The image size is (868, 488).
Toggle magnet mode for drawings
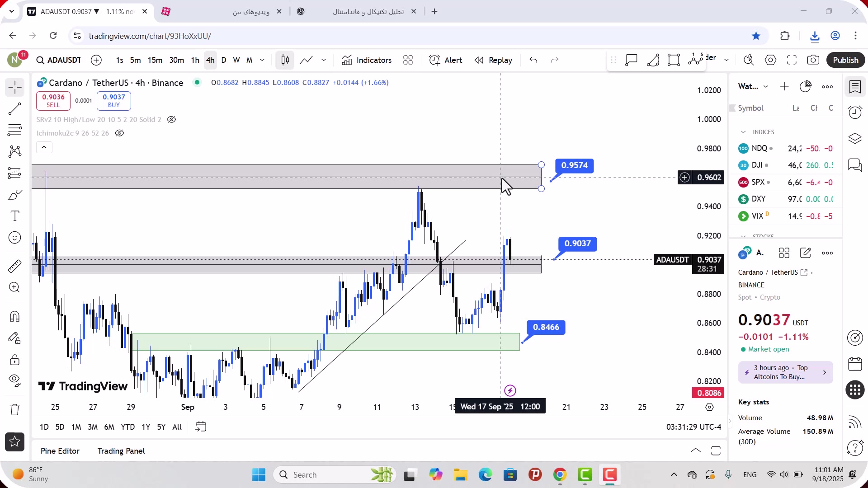click(14, 316)
